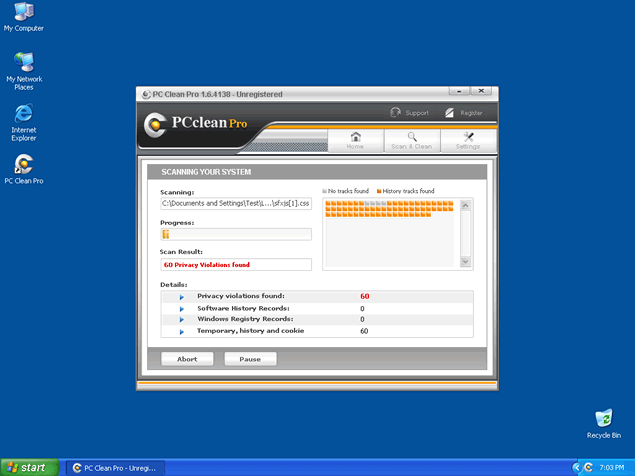
Task: Expand the Privacy violations found row
Action: (x=182, y=297)
